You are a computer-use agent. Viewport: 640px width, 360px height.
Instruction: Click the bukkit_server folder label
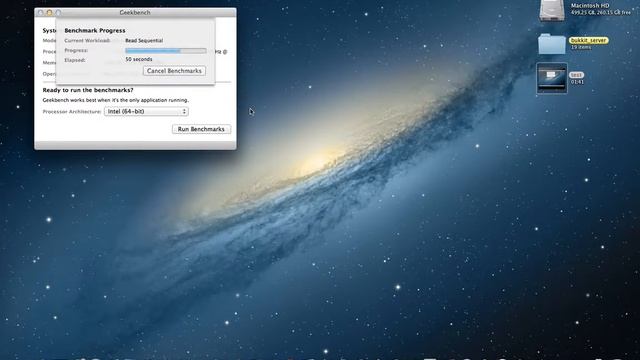tap(589, 40)
